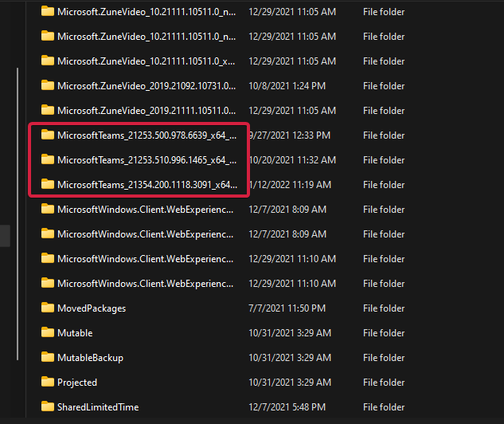Click the Projected folder icon
This screenshot has height=424, width=504.
point(48,382)
